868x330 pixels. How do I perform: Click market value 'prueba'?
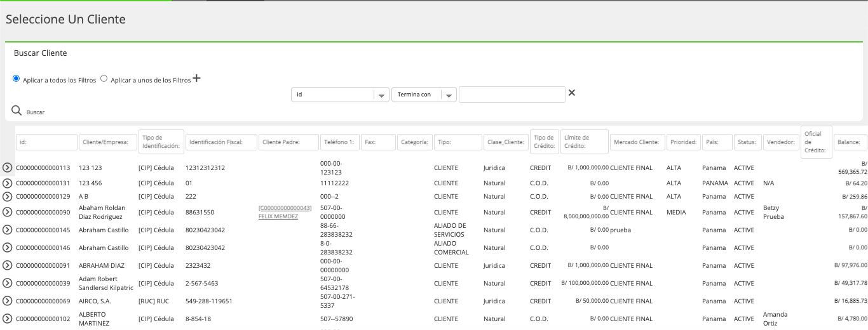coord(621,230)
